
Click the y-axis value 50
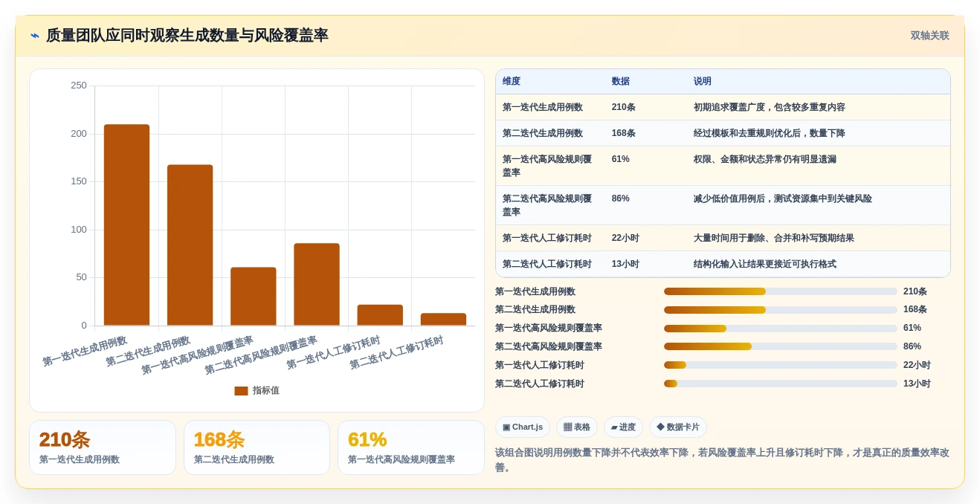82,277
